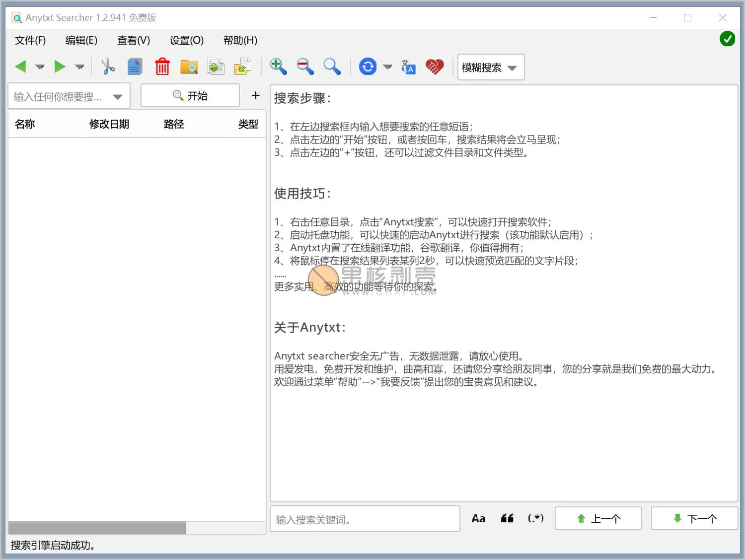Click the green check status icon
The height and width of the screenshot is (560, 745).
pos(727,38)
